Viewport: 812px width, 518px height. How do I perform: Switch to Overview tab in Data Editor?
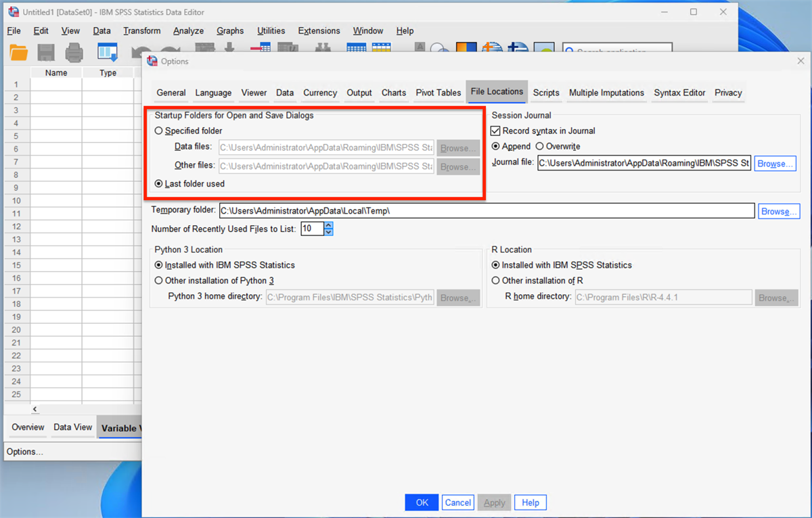[x=28, y=427]
